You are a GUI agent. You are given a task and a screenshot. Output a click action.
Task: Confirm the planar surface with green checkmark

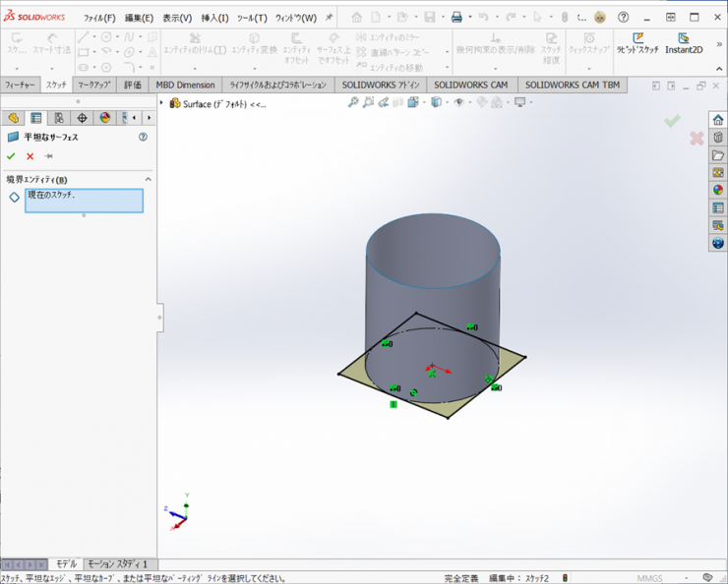[11, 156]
